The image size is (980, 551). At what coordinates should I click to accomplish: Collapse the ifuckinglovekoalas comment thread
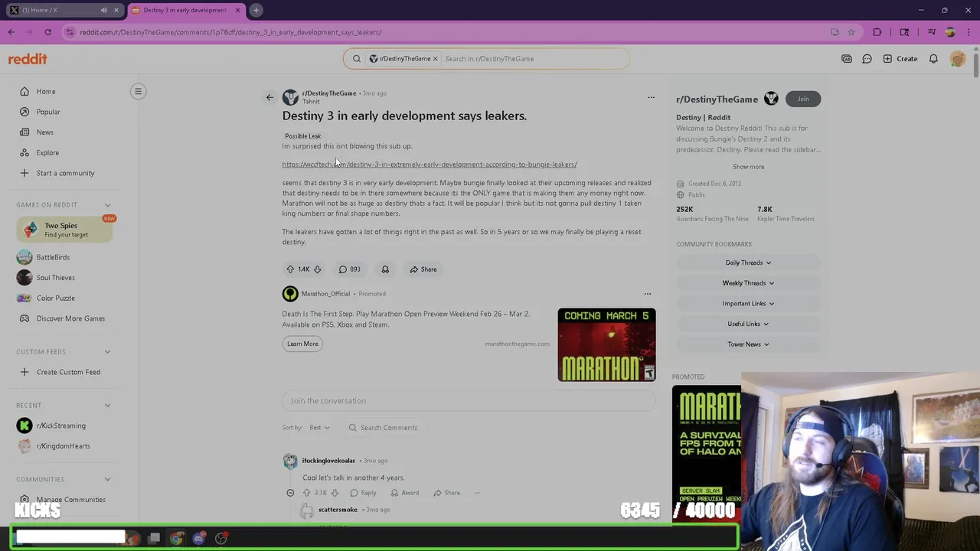tap(290, 493)
